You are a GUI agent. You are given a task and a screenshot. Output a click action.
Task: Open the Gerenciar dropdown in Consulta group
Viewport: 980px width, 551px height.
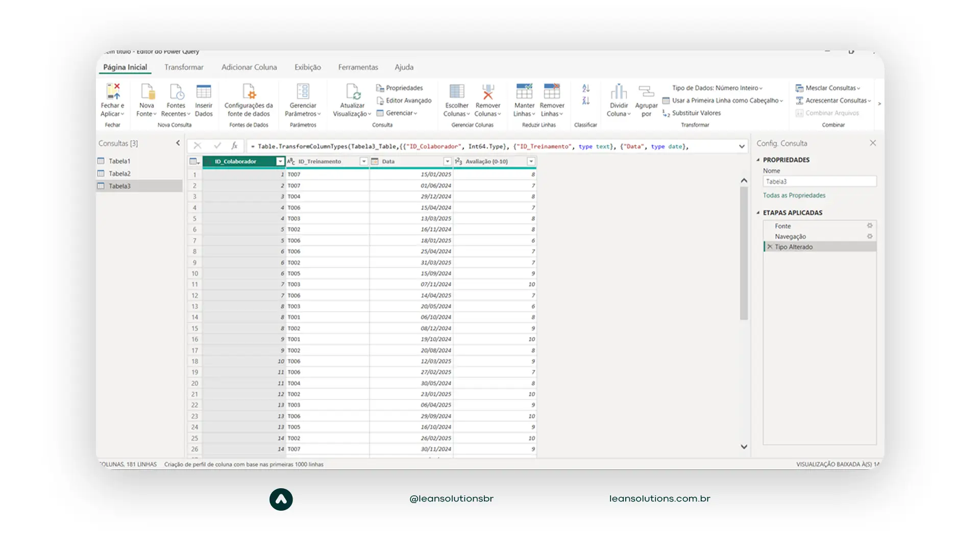pos(397,113)
